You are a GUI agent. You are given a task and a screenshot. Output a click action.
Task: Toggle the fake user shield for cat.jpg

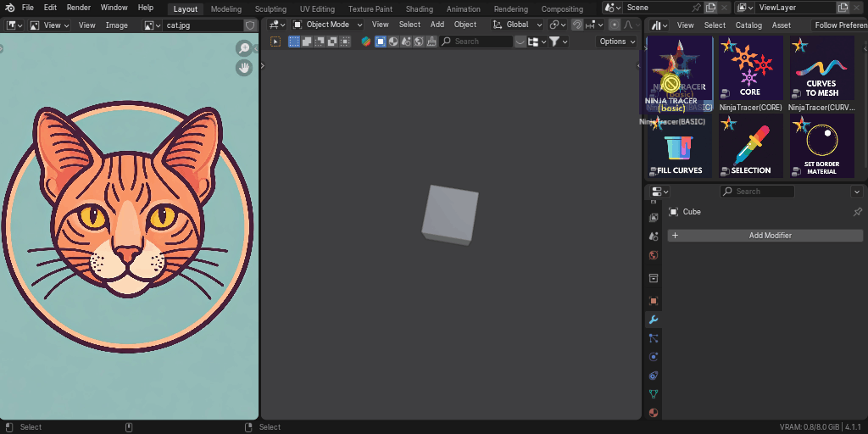(250, 25)
